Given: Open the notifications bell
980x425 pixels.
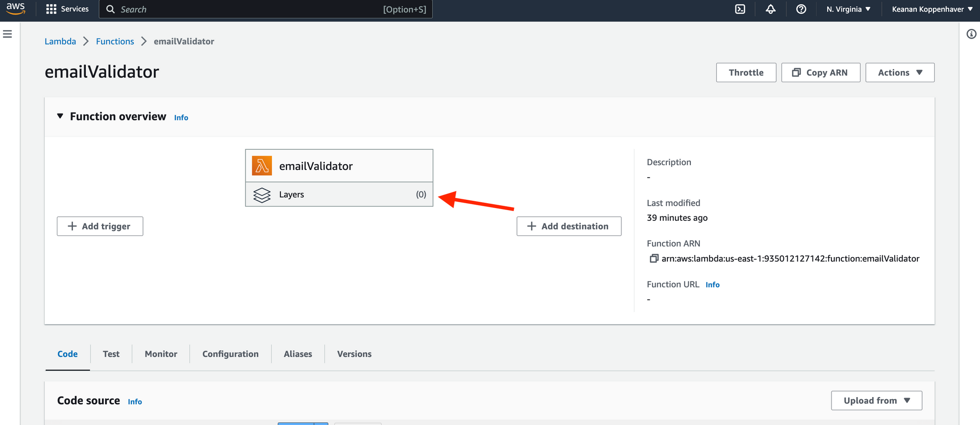Looking at the screenshot, I should tap(770, 9).
